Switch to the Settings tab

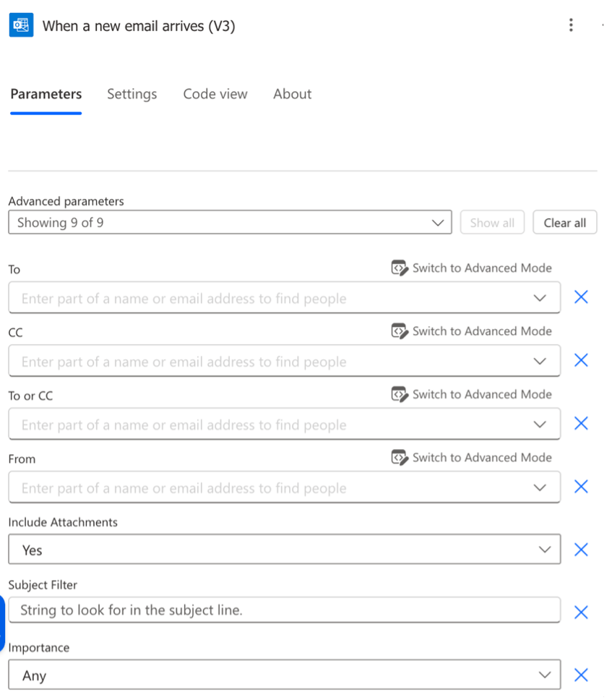(x=132, y=94)
